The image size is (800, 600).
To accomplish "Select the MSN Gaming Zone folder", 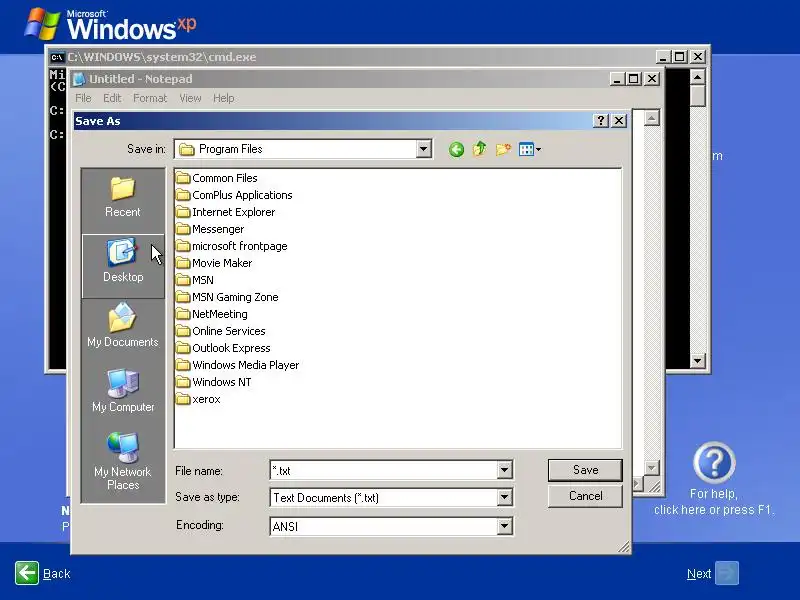I will point(228,297).
